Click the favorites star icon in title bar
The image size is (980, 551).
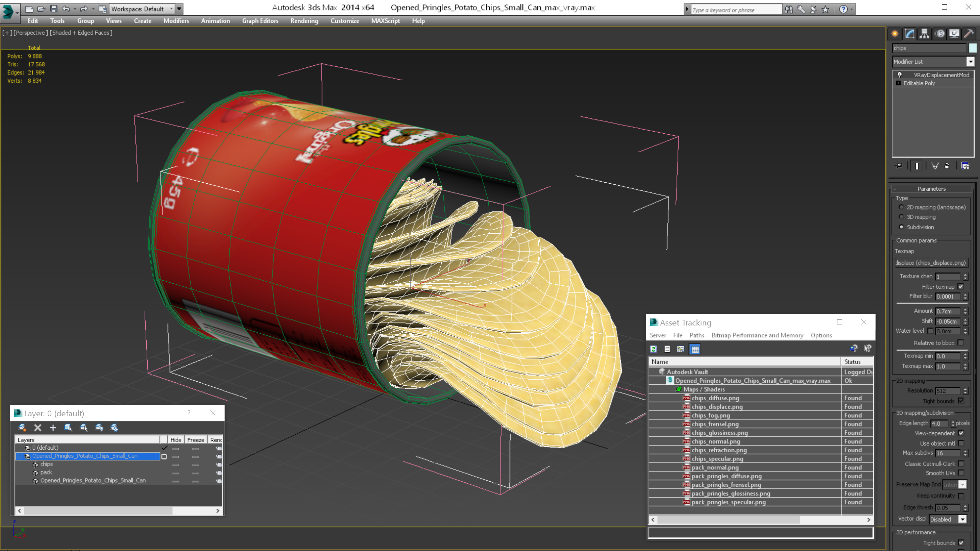(825, 10)
